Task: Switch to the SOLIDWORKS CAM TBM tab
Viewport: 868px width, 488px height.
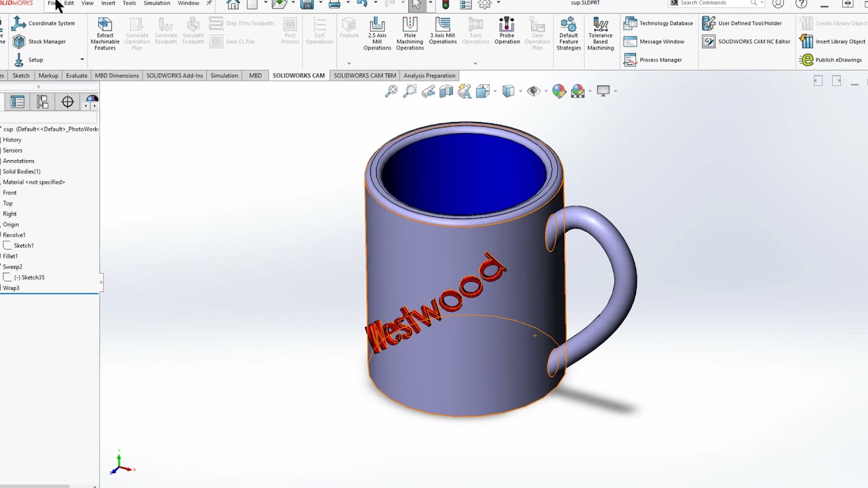Action: (365, 75)
